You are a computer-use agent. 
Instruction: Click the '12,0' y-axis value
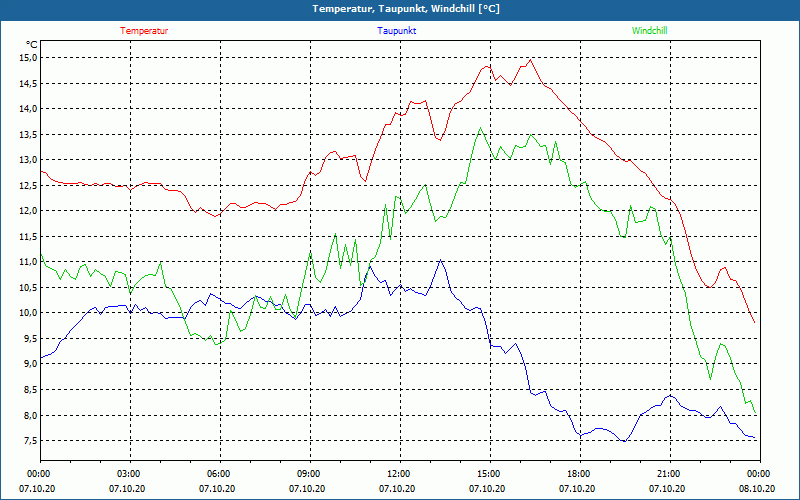coord(28,211)
